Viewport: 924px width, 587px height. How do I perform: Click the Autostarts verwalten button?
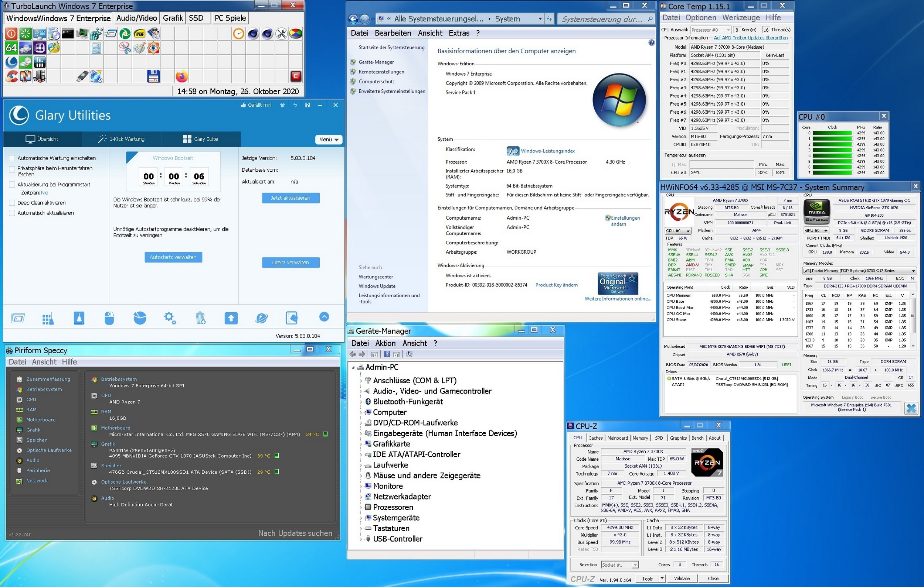click(173, 257)
